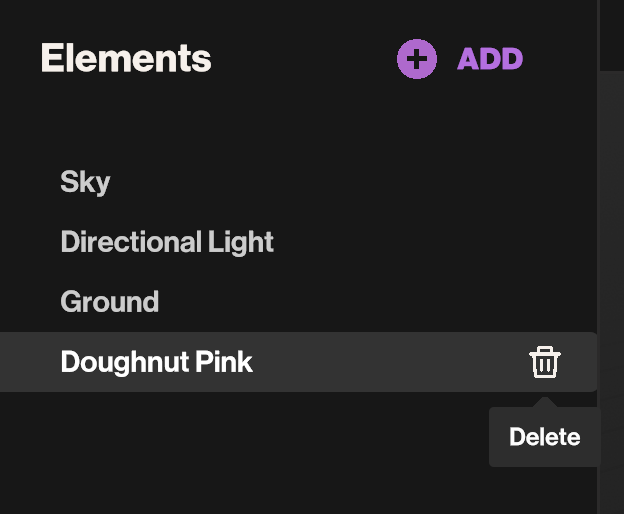Screen dimensions: 624x514
Task: Open the Sky entry in Elements
Action: [x=85, y=182]
